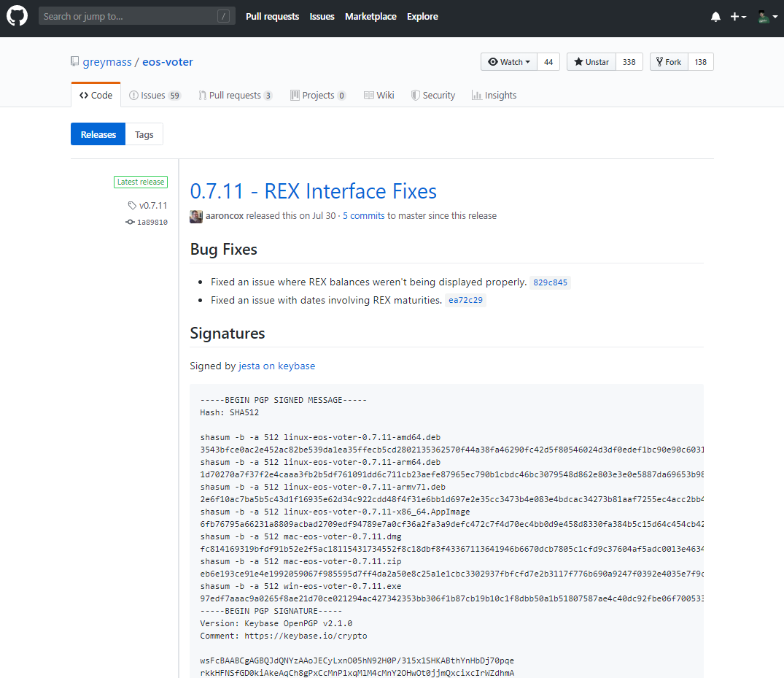Fork the repository
This screenshot has height=678, width=784.
pos(669,62)
